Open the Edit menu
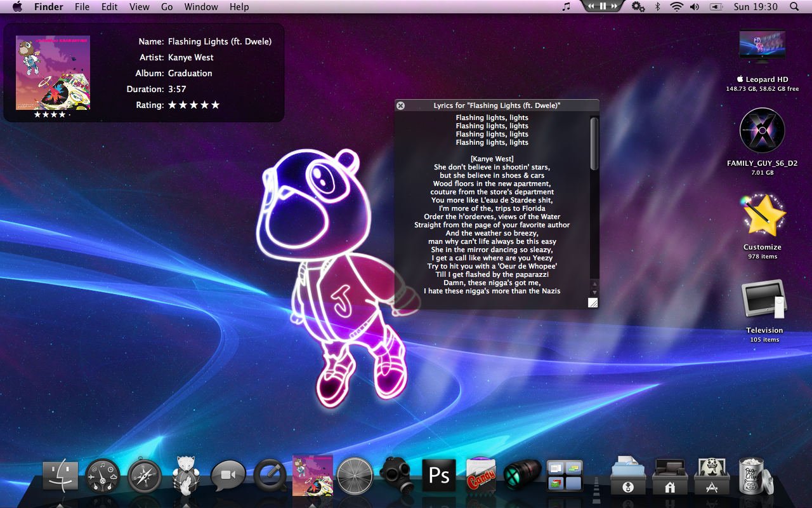812x508 pixels. click(110, 6)
